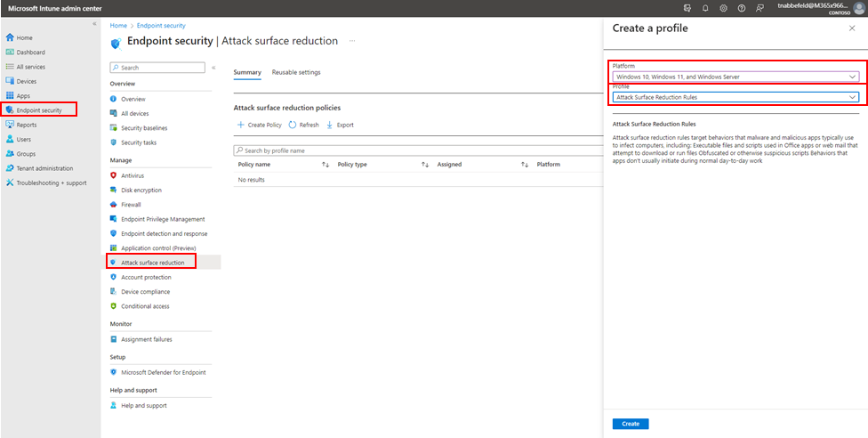
Task: Open the more options ellipsis by title
Action: click(352, 41)
